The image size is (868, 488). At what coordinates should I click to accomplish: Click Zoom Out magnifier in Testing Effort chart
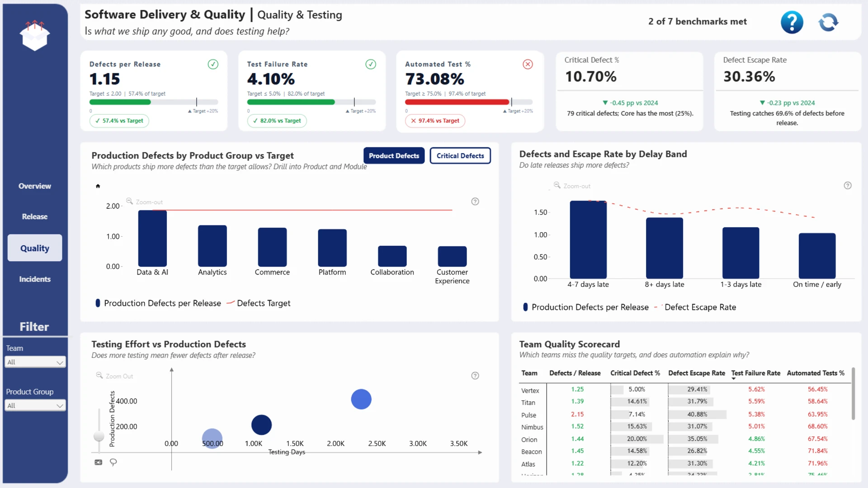(99, 375)
